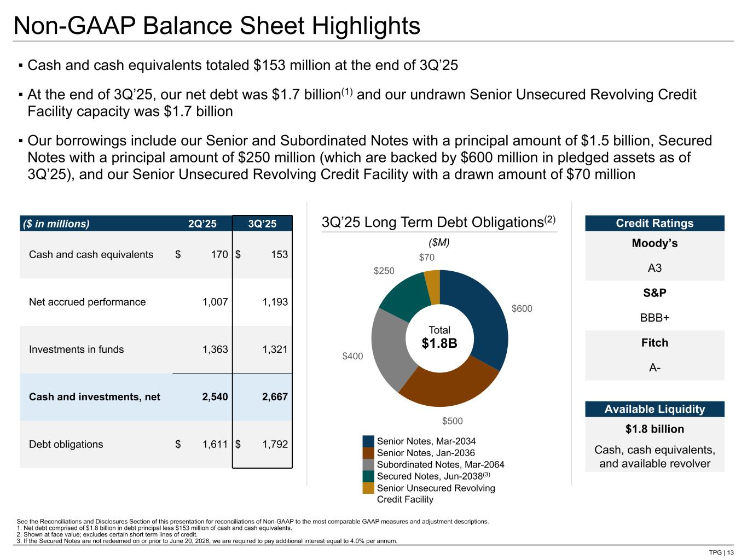Click the Net accrued performance row label
Image resolution: width=747 pixels, height=560 pixels.
pos(88,302)
